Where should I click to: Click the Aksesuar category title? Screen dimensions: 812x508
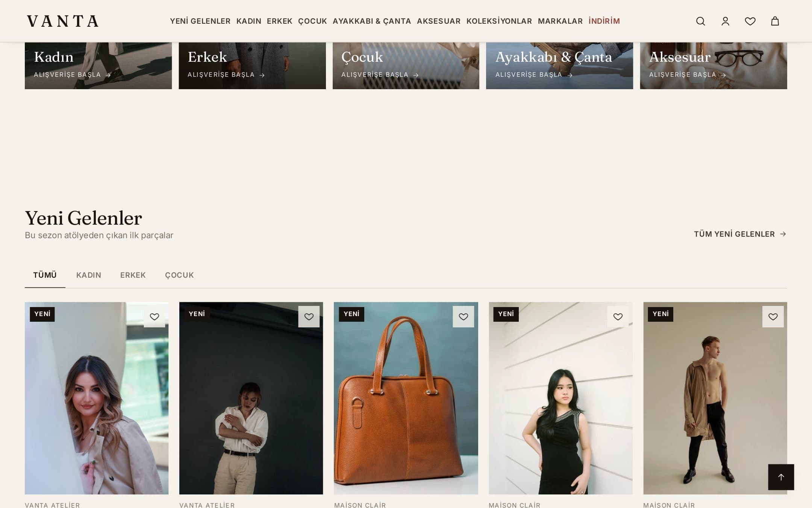pyautogui.click(x=680, y=57)
